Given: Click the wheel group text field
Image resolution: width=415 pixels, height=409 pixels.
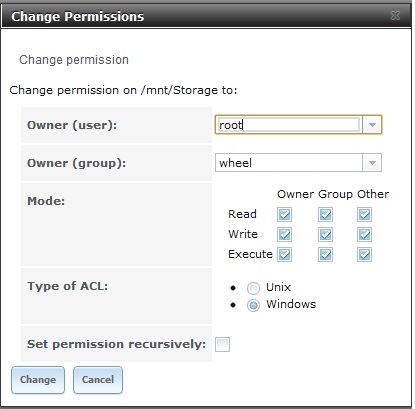Looking at the screenshot, I should [x=289, y=163].
